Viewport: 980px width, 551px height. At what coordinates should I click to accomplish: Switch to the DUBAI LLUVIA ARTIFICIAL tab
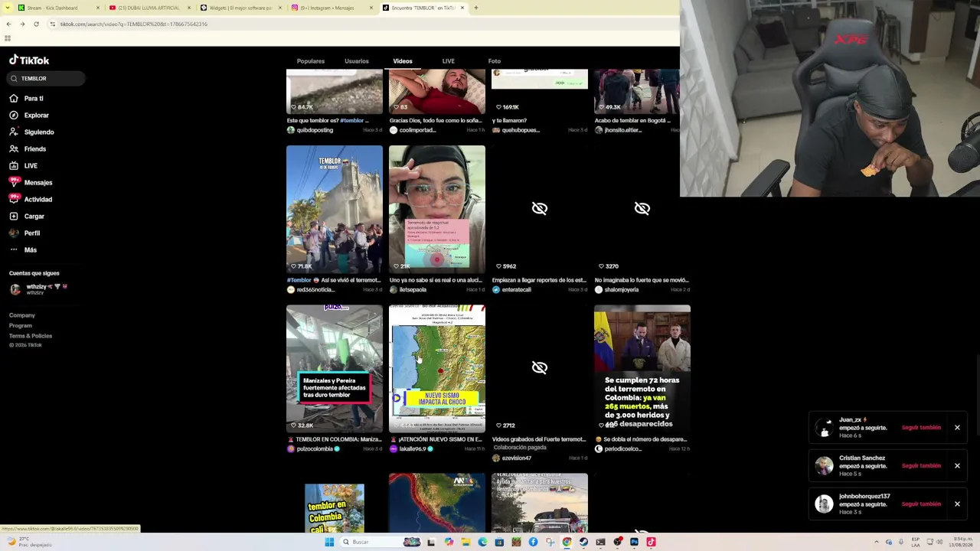pyautogui.click(x=149, y=8)
